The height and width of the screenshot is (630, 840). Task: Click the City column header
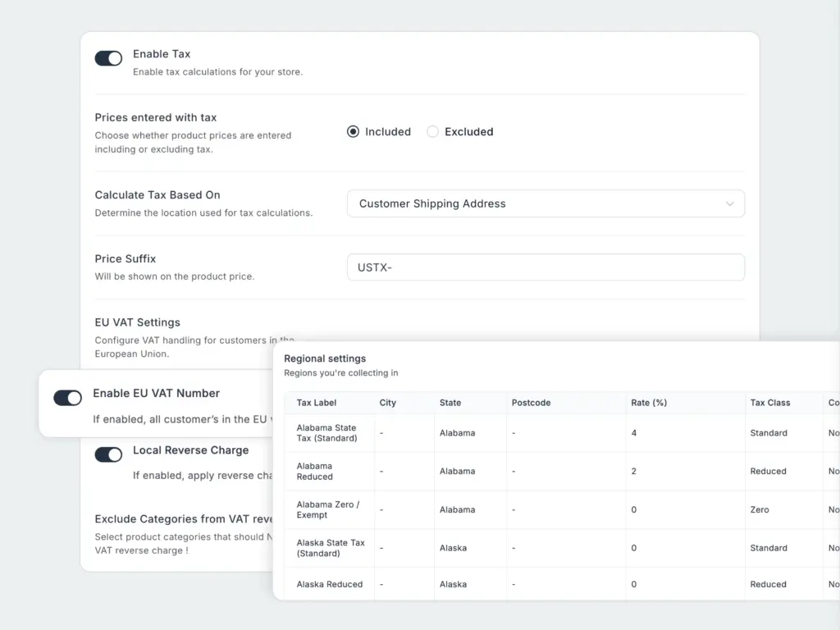(387, 403)
